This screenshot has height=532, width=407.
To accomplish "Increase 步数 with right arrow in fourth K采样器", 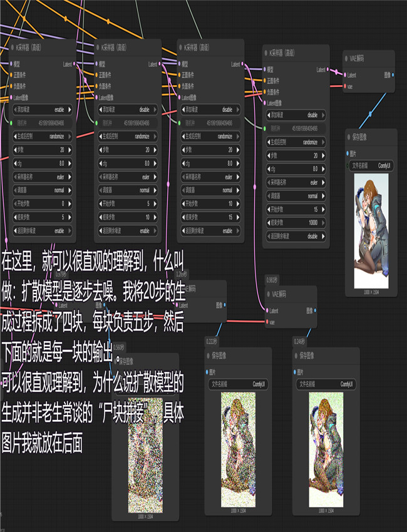I will (x=324, y=155).
